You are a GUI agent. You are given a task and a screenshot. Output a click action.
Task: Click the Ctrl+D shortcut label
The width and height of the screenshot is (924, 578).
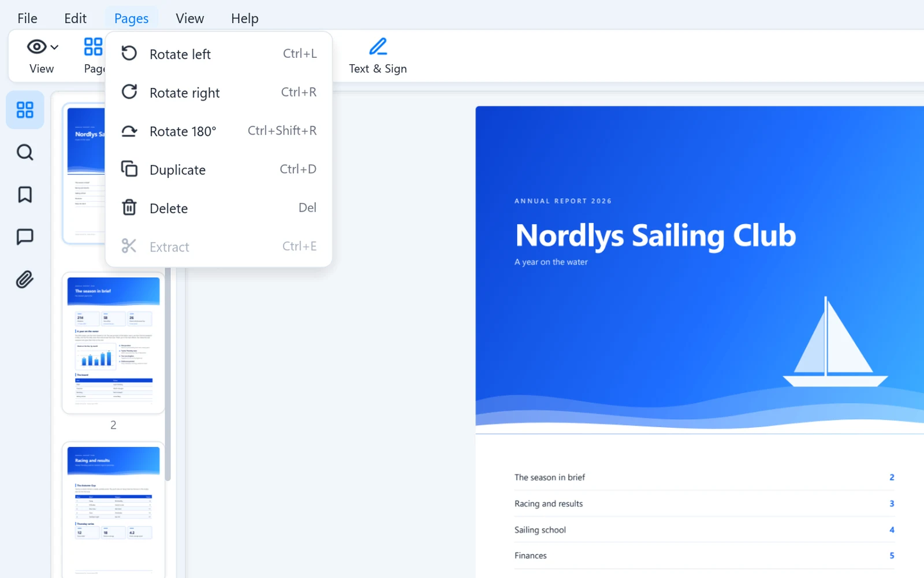pyautogui.click(x=298, y=169)
